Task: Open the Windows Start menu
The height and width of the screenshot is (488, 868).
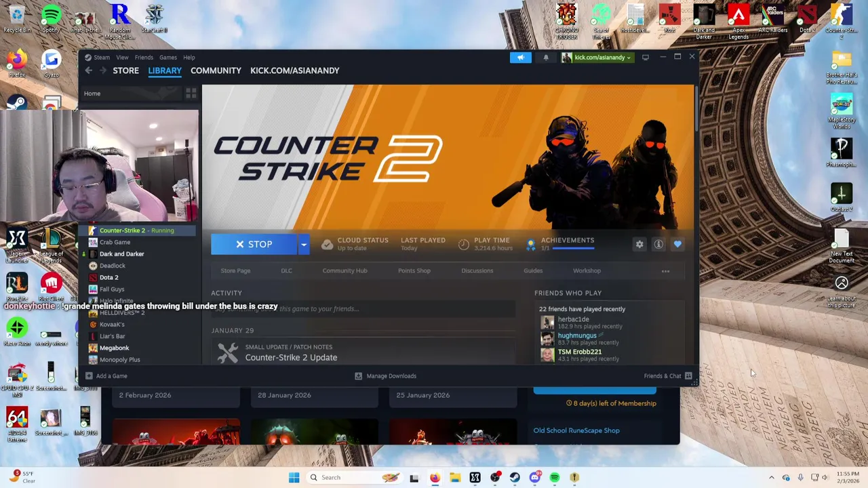Action: pos(294,477)
